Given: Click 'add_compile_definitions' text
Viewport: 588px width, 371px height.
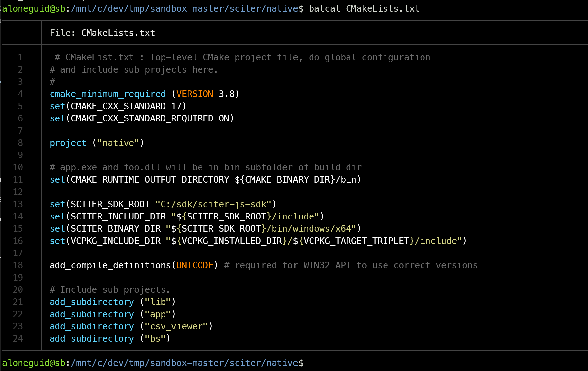Looking at the screenshot, I should (110, 265).
